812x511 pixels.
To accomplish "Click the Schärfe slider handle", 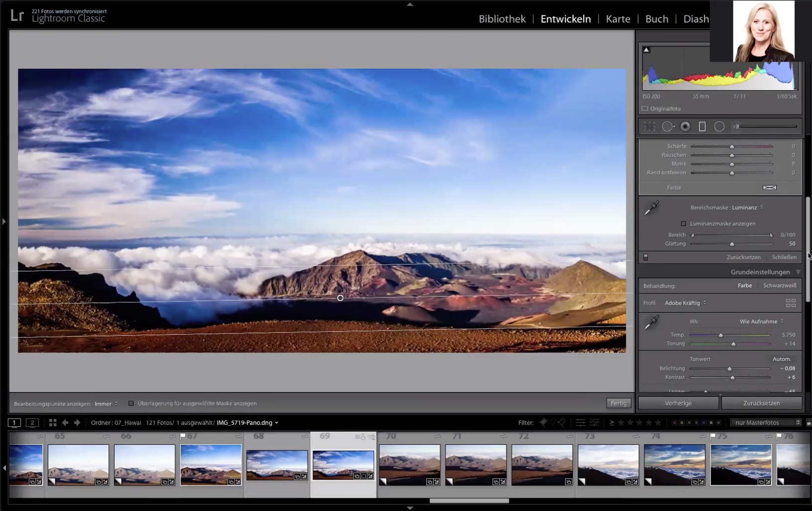I will [x=732, y=146].
